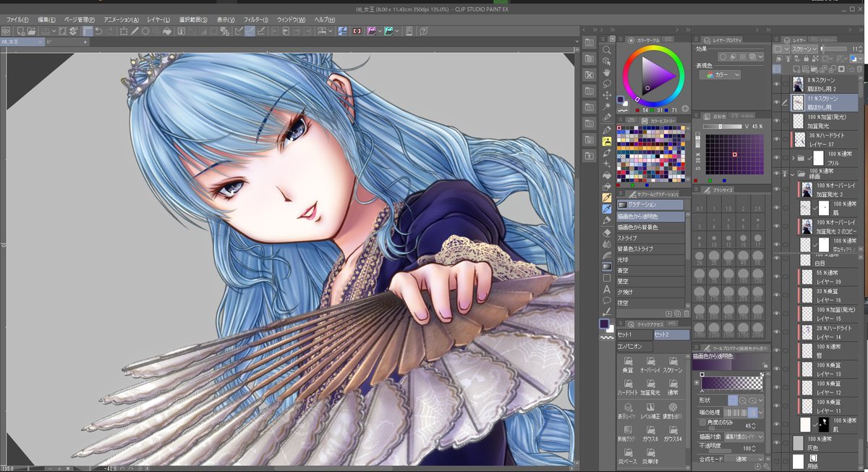Select the Figure rectangle tool

click(x=607, y=278)
